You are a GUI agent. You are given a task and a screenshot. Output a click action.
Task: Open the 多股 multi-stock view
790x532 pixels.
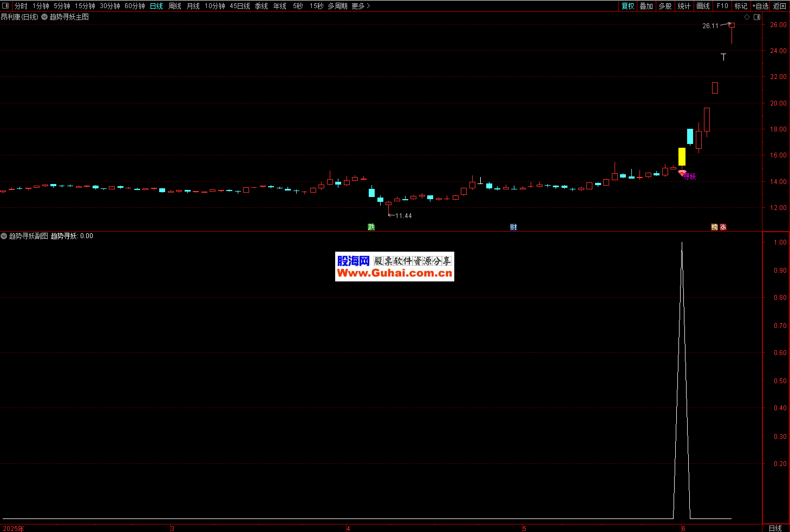(665, 6)
